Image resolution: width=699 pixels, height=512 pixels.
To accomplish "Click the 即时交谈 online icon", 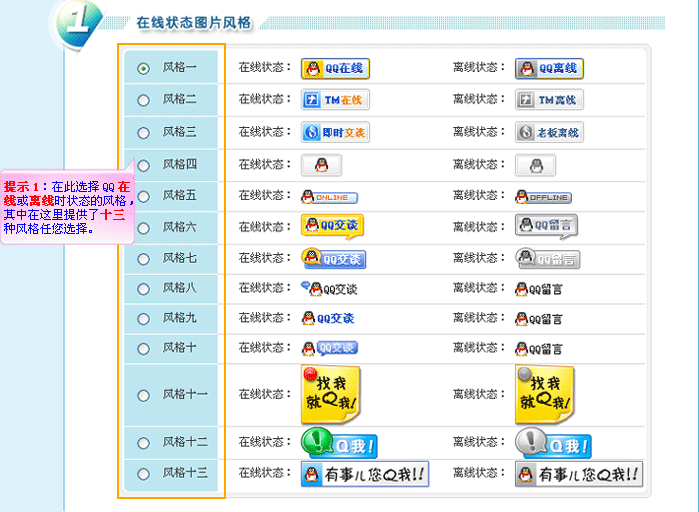I will pyautogui.click(x=335, y=132).
